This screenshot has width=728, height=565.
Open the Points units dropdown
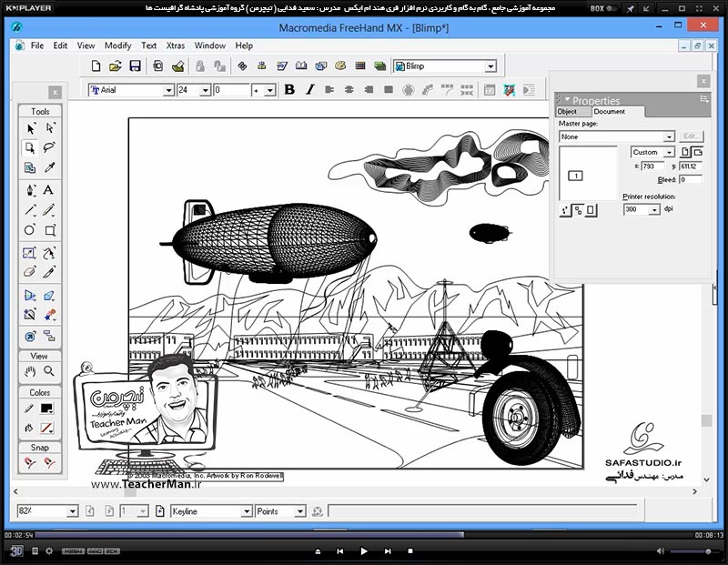[300, 511]
